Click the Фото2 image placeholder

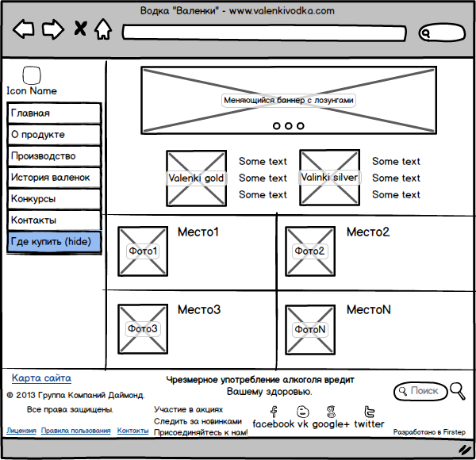coord(310,251)
